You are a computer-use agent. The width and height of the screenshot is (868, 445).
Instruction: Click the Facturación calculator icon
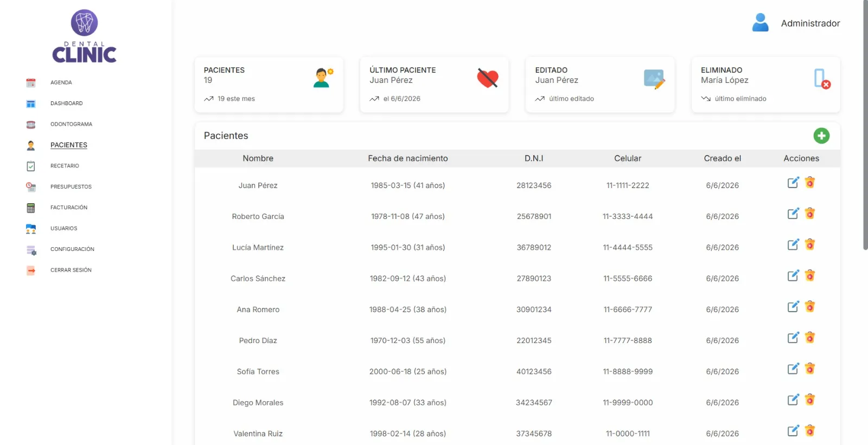pos(31,208)
